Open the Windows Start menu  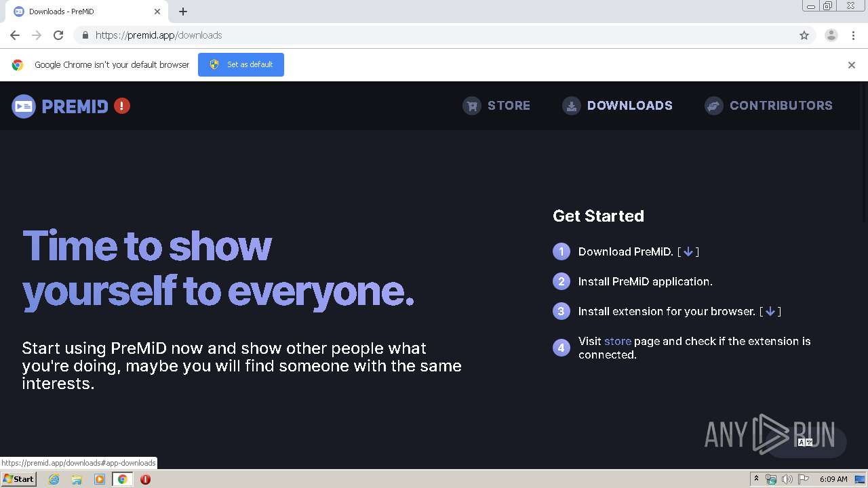[19, 479]
